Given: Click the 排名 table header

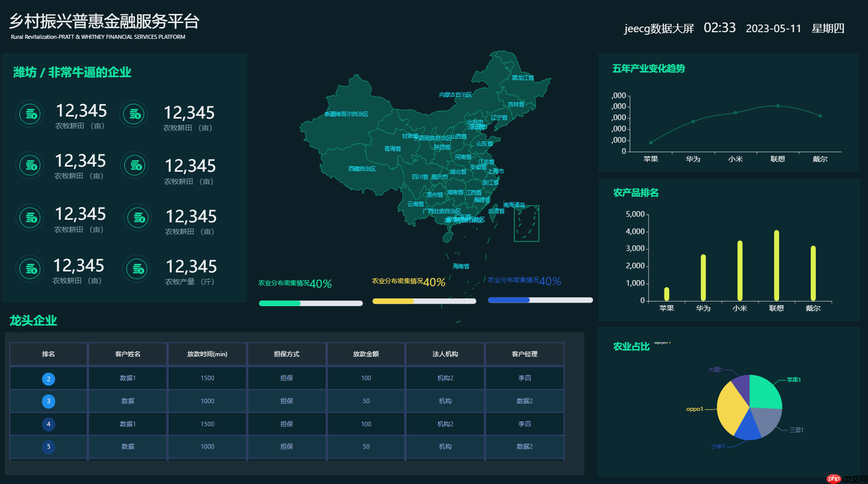Looking at the screenshot, I should click(x=49, y=354).
